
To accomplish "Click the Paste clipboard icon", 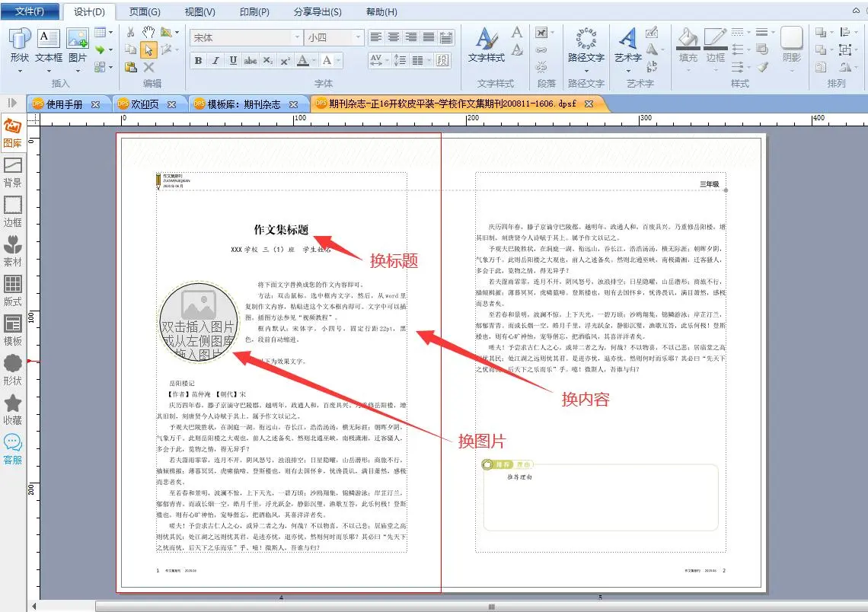I will (x=131, y=67).
